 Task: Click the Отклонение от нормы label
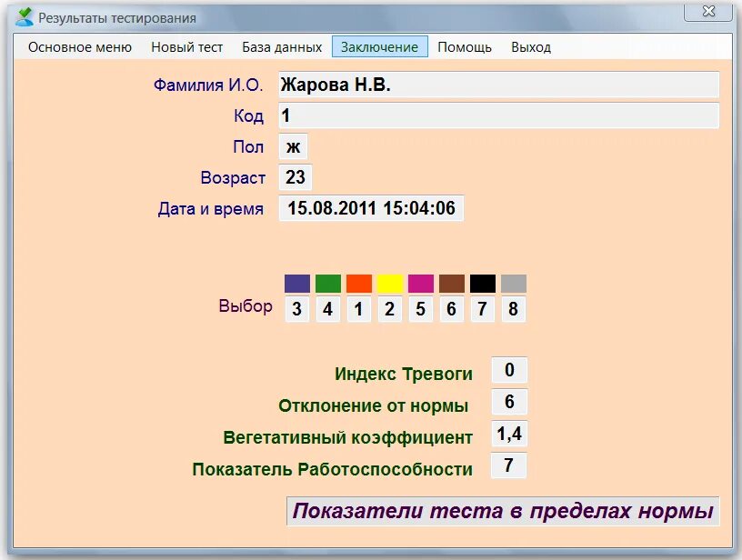[374, 405]
